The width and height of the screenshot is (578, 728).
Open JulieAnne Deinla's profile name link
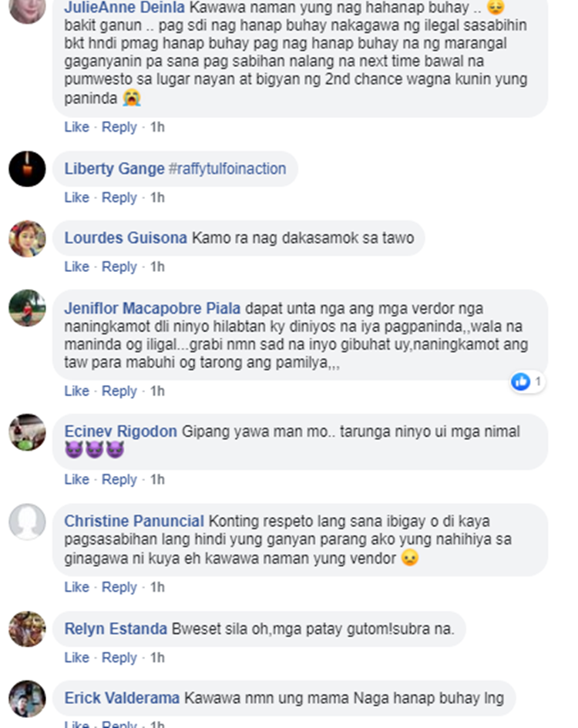pyautogui.click(x=125, y=7)
